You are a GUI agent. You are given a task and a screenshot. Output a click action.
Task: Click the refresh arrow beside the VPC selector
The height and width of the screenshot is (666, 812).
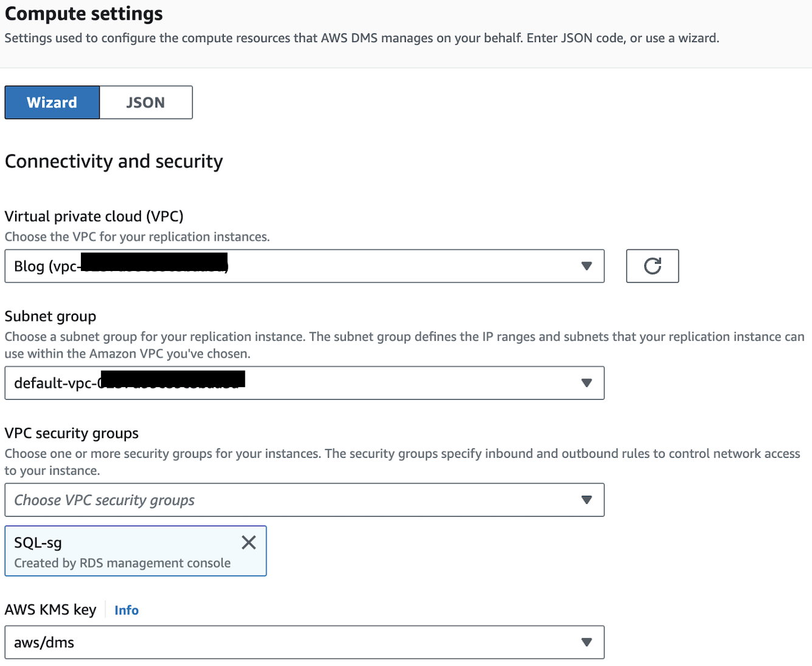click(x=652, y=266)
